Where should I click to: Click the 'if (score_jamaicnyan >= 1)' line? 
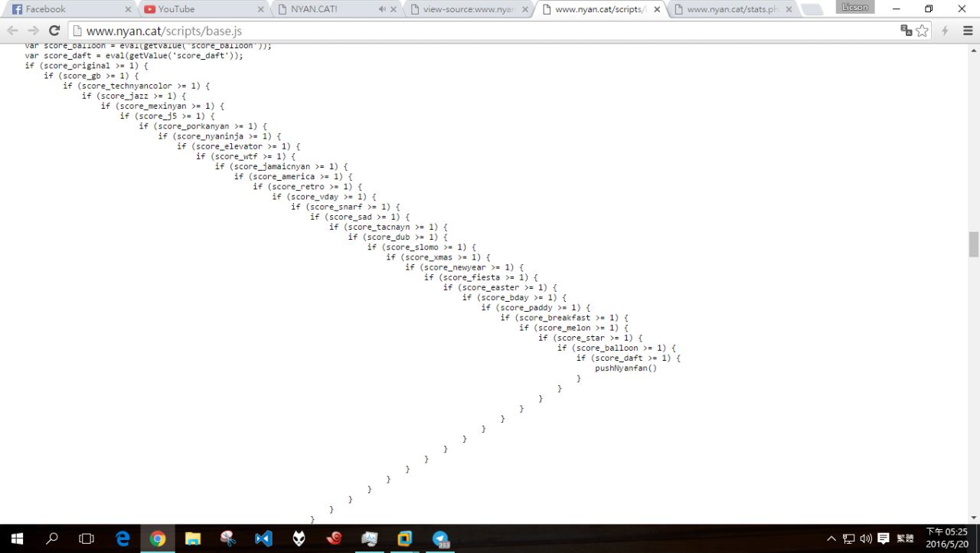pyautogui.click(x=281, y=166)
